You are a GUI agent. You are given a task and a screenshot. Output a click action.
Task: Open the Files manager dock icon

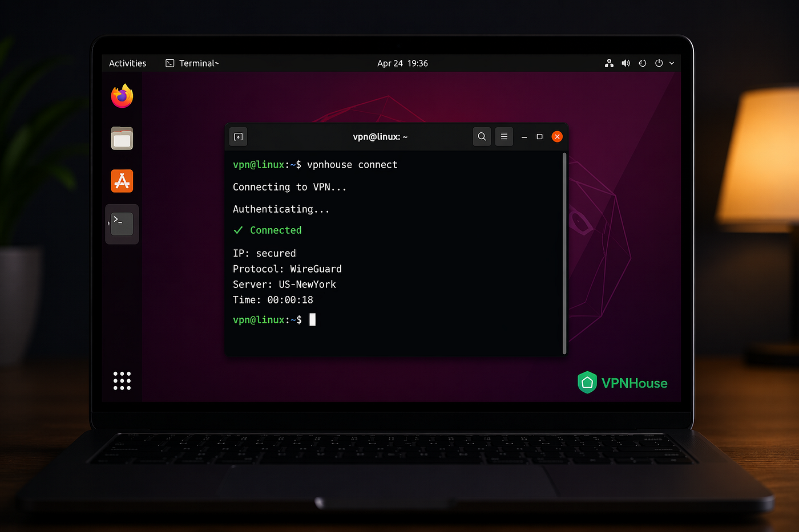click(x=122, y=139)
